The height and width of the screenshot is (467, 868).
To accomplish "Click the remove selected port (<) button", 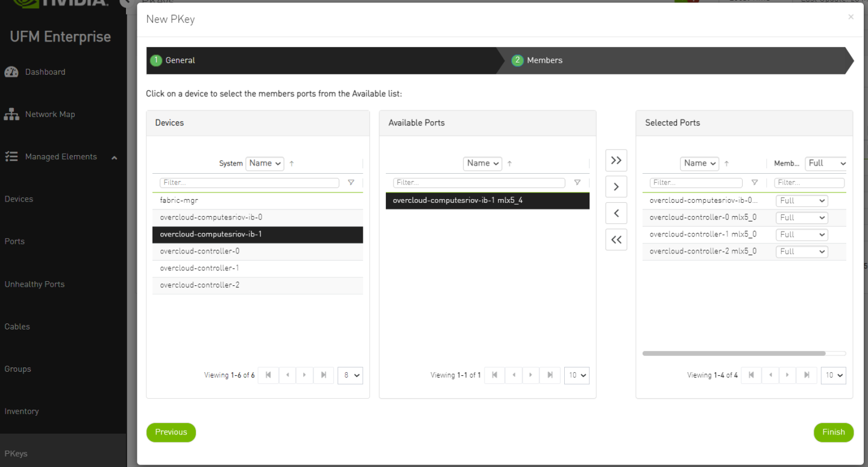I will (616, 213).
